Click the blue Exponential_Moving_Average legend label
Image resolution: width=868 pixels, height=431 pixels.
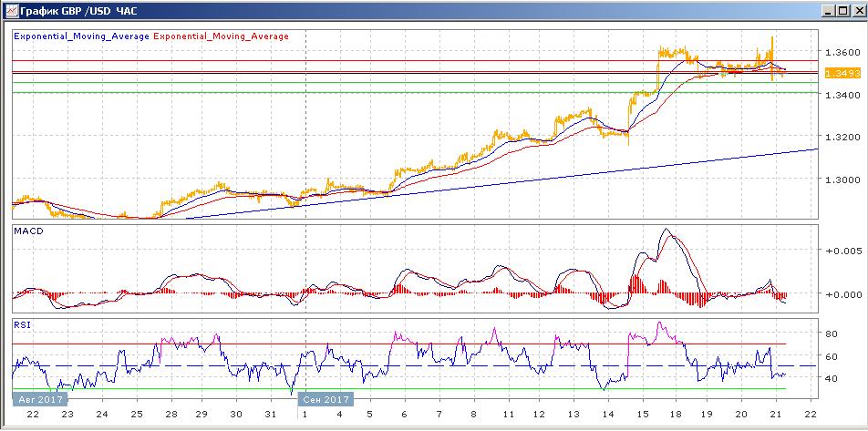click(81, 36)
